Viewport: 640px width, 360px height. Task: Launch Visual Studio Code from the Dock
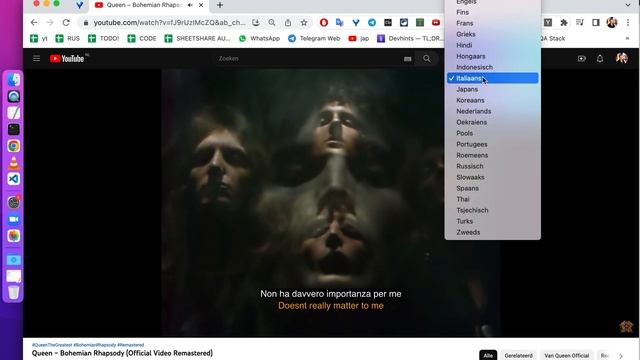tap(13, 179)
